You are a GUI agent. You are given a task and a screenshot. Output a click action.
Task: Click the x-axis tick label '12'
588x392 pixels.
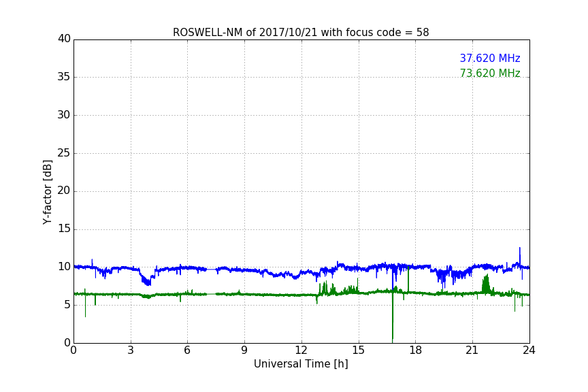[301, 350]
